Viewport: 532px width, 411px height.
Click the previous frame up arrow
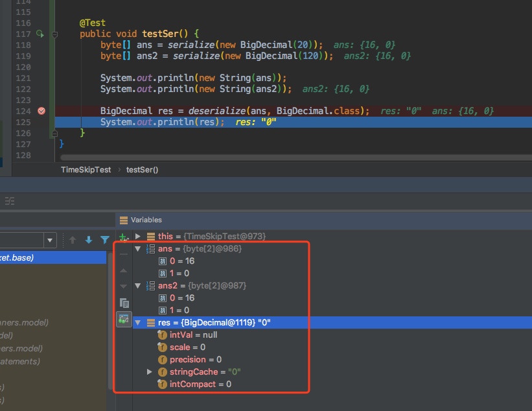pos(73,240)
